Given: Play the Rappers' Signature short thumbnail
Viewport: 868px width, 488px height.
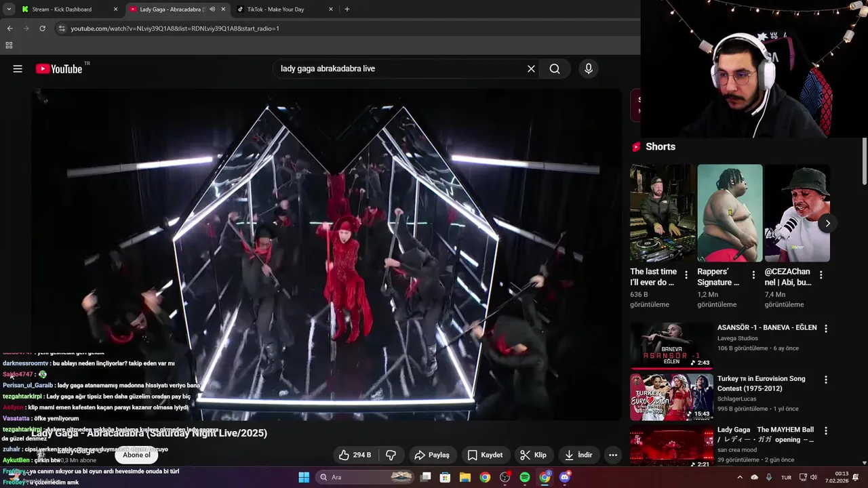Looking at the screenshot, I should [730, 213].
